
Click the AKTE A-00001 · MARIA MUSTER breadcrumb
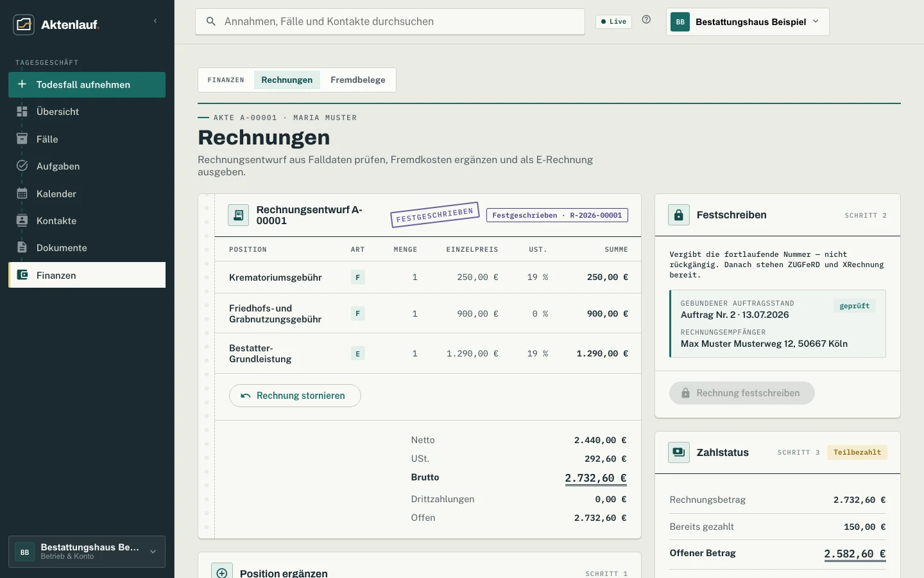coord(285,118)
